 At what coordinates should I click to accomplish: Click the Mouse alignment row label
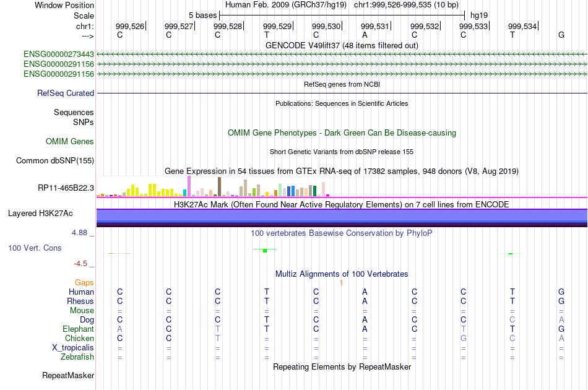tap(82, 311)
